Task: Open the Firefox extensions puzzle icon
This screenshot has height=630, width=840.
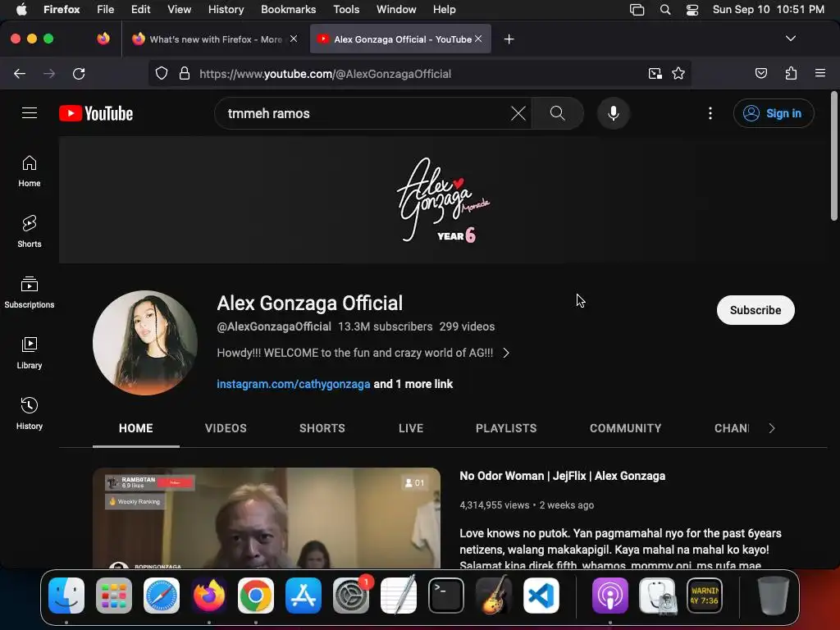Action: pyautogui.click(x=791, y=73)
